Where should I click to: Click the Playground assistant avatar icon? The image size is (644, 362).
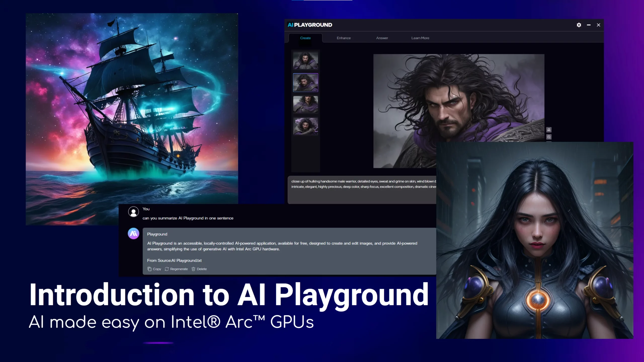pyautogui.click(x=133, y=234)
